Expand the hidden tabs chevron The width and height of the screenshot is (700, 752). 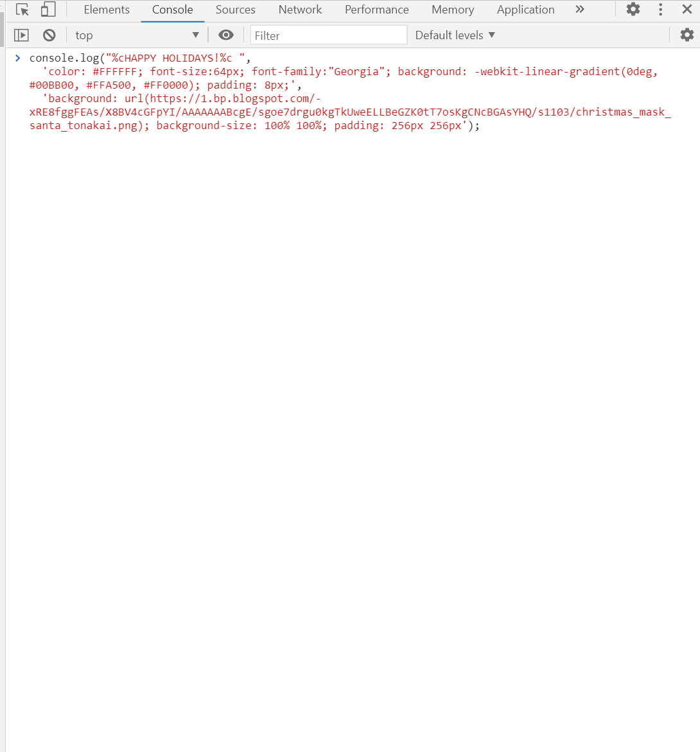click(x=580, y=10)
